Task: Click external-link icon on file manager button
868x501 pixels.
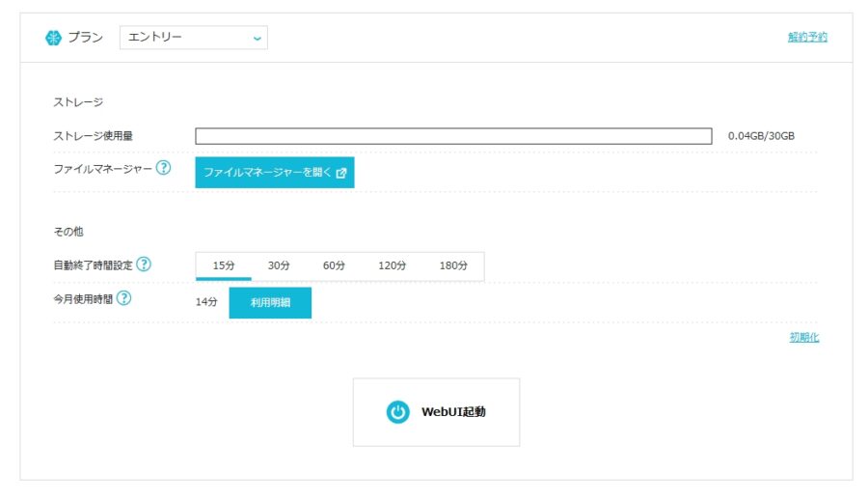Action: [341, 173]
